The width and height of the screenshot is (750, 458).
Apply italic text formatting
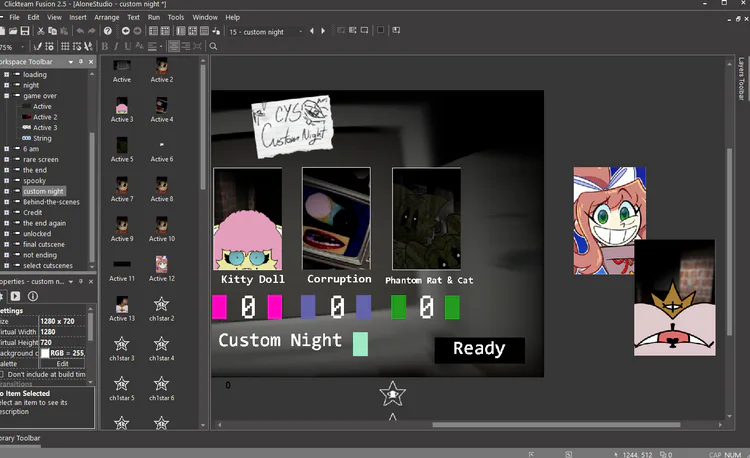116,46
